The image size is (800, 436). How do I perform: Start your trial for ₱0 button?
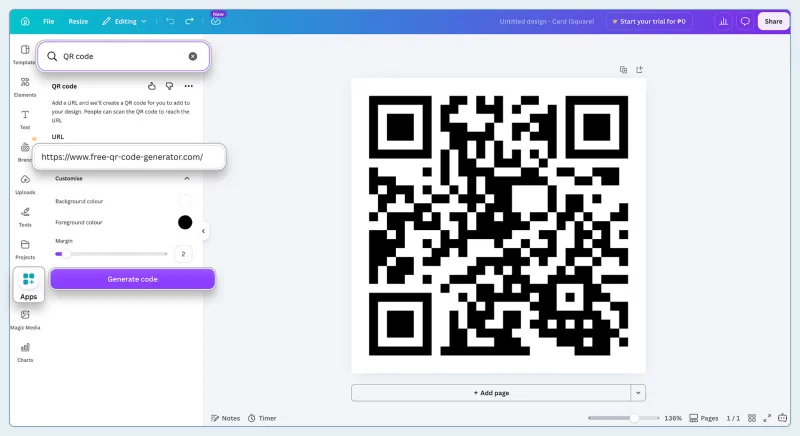pyautogui.click(x=648, y=21)
